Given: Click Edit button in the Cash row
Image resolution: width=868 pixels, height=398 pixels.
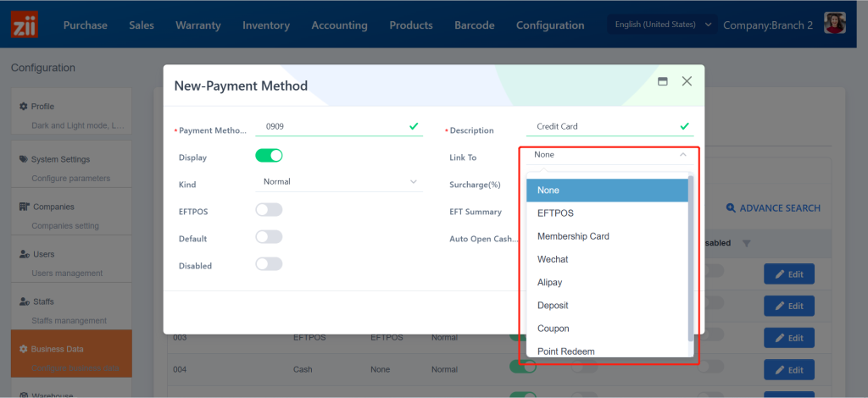Looking at the screenshot, I should tap(788, 370).
